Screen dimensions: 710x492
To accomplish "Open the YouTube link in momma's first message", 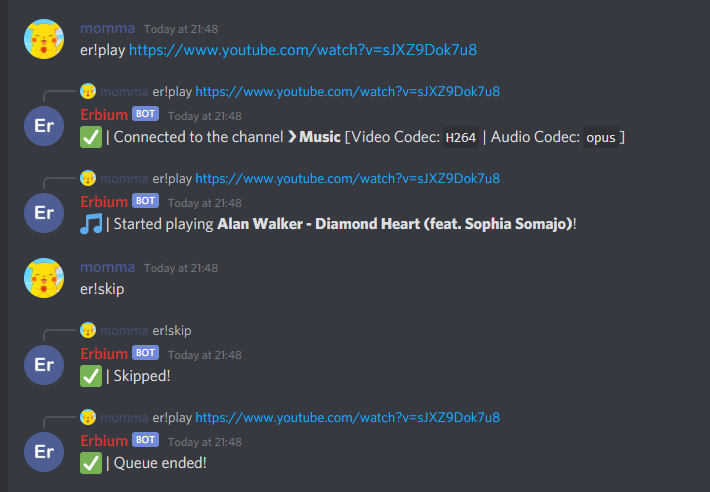I will tap(303, 50).
